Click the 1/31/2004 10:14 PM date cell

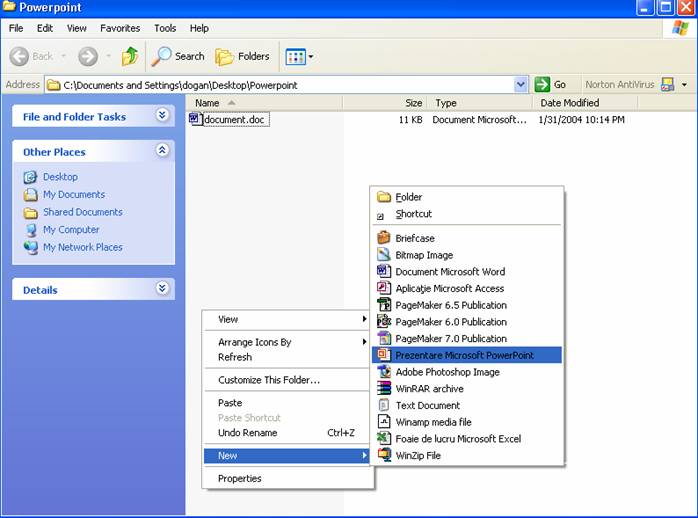point(581,120)
